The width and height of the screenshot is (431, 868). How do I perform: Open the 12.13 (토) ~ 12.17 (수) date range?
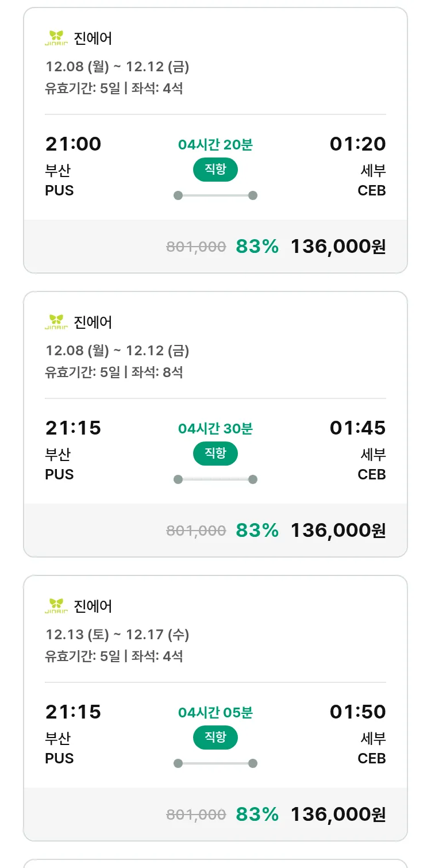(x=117, y=635)
